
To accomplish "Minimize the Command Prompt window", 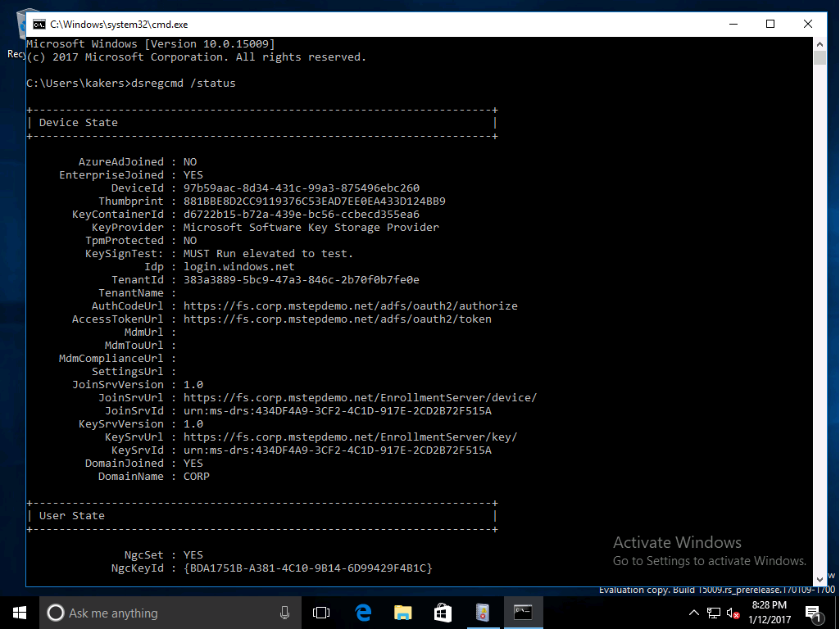I will point(733,25).
